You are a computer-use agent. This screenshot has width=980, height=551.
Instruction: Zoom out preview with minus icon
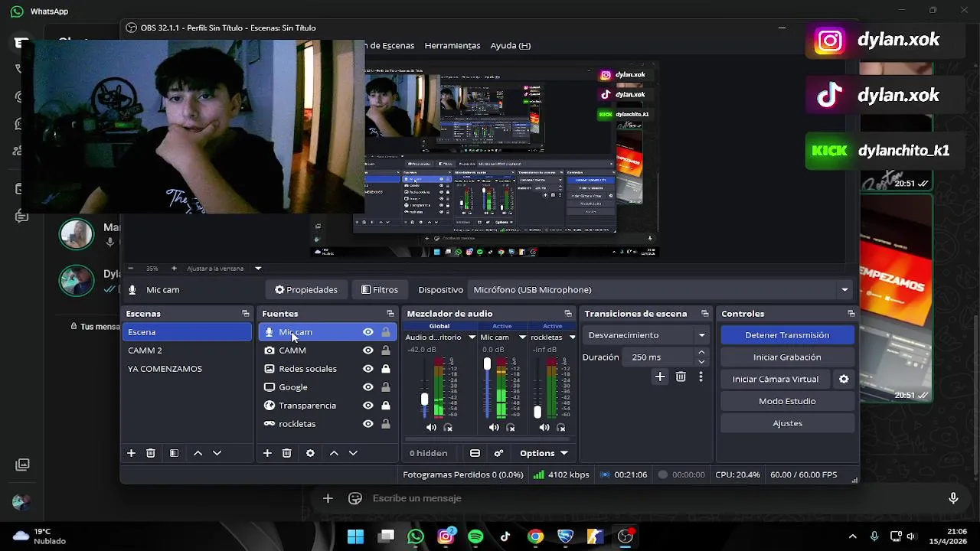[x=131, y=269]
